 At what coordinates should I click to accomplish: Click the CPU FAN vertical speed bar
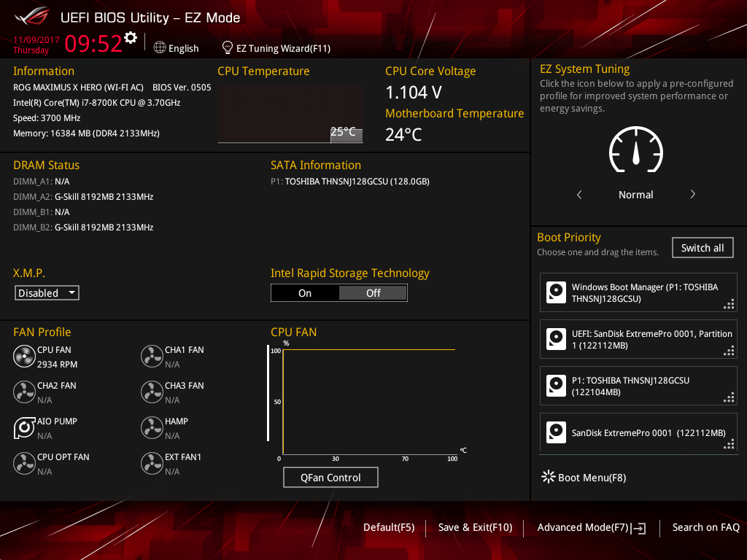coord(268,393)
